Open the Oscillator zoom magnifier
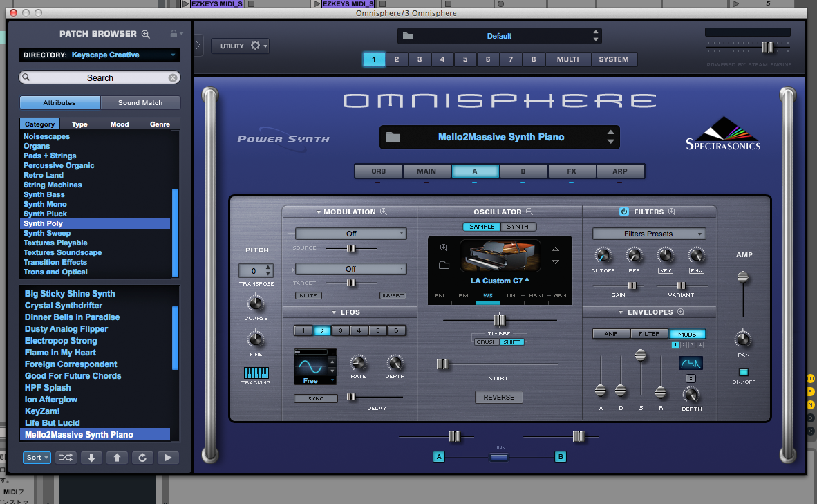The width and height of the screenshot is (817, 504). (x=529, y=212)
